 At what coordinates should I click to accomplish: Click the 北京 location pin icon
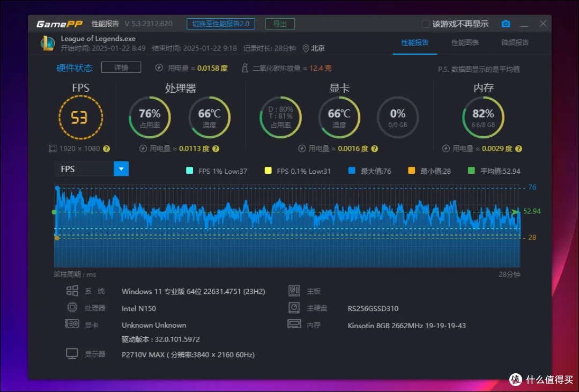pos(306,48)
